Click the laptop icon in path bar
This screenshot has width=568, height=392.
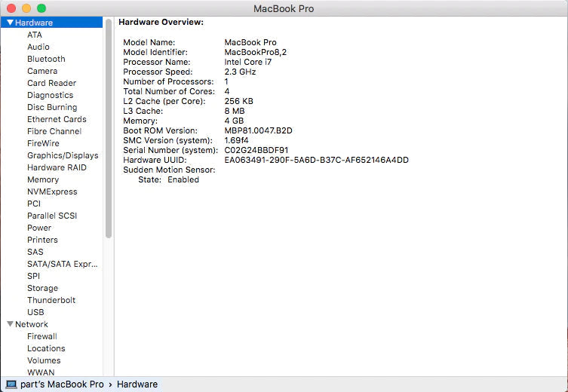11,384
